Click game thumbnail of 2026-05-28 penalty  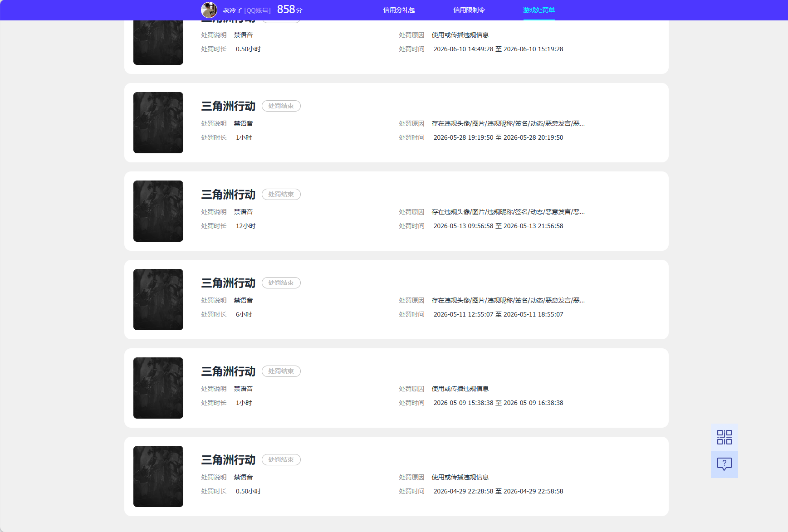(158, 122)
